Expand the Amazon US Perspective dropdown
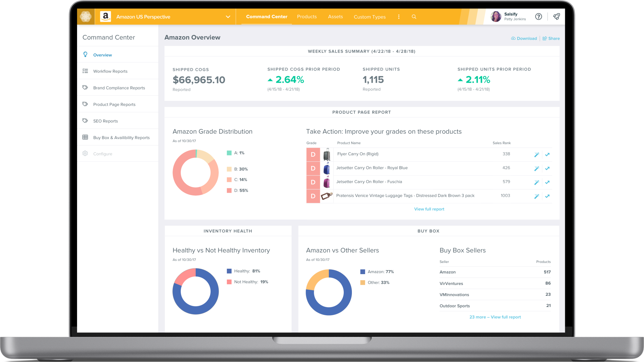 228,17
